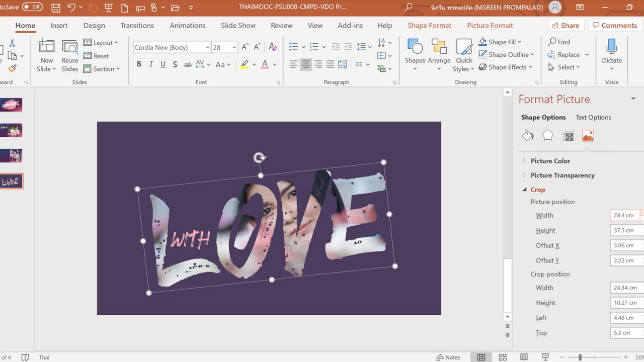Click the Format Painter brush icon
This screenshot has width=644, height=362.
pos(12,68)
